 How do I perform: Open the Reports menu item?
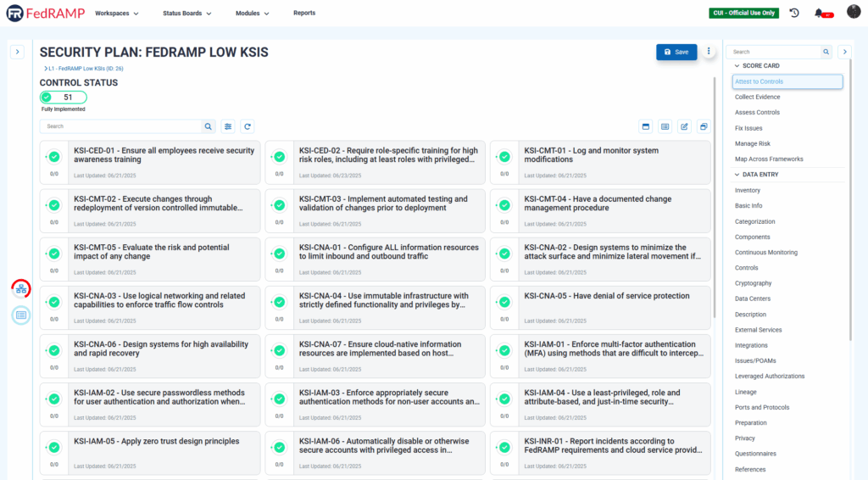click(x=304, y=14)
